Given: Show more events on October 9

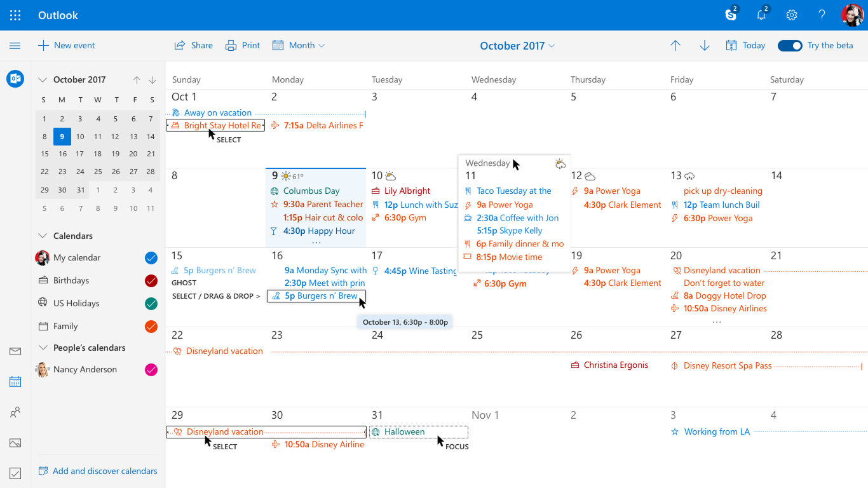Looking at the screenshot, I should coord(316,243).
